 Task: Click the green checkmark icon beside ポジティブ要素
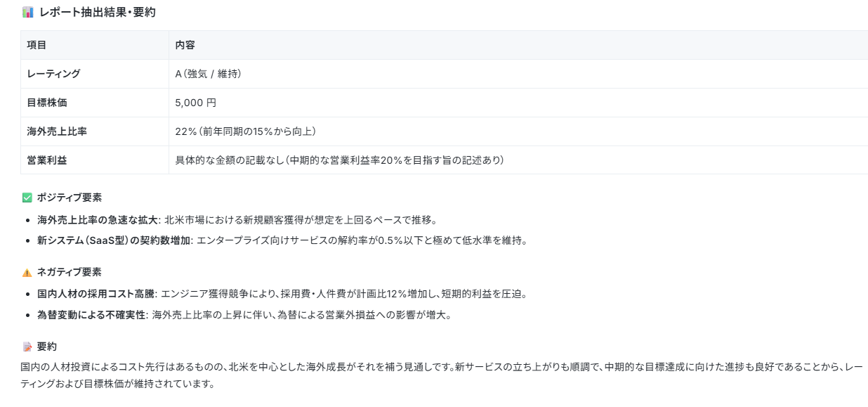[x=27, y=198]
